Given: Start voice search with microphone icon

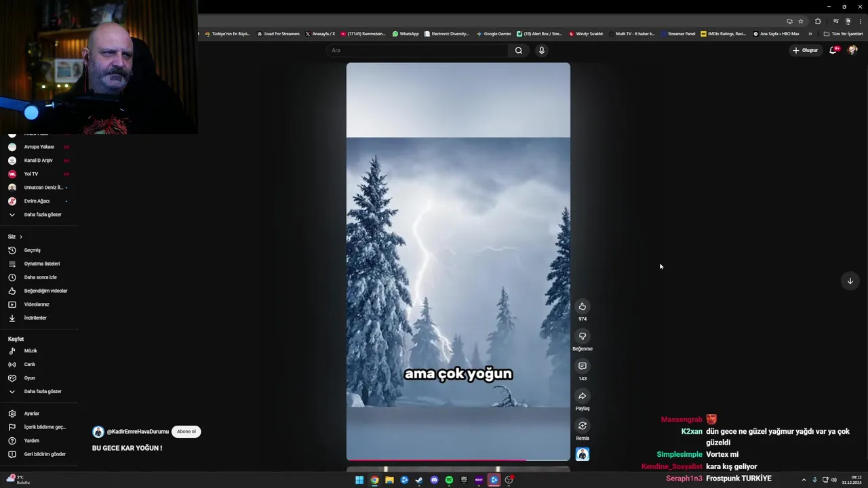Looking at the screenshot, I should (x=541, y=50).
